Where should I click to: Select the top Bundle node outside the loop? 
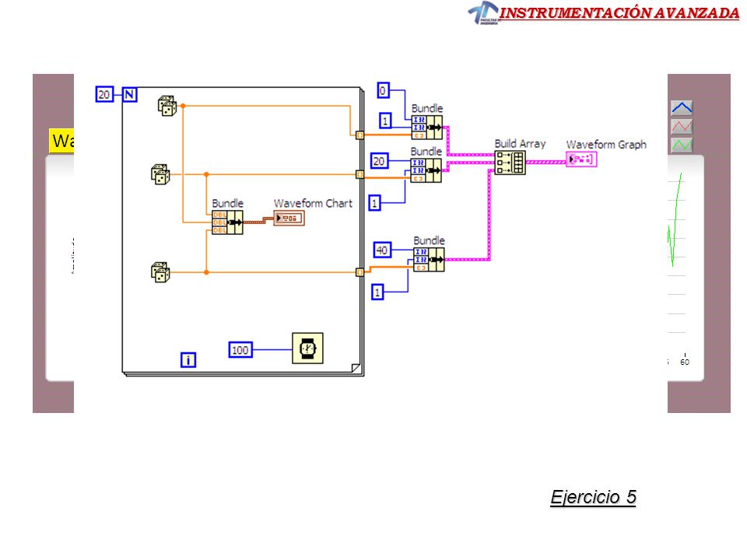pos(427,128)
